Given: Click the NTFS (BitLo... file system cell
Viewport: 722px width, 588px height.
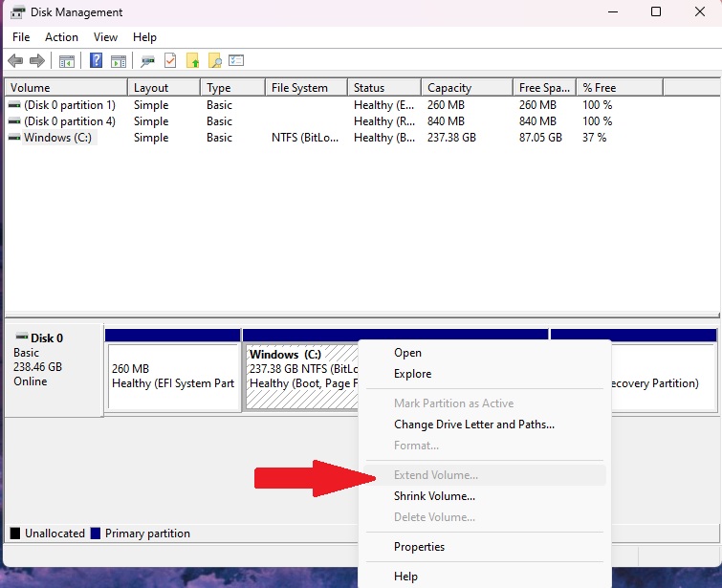Looking at the screenshot, I should [x=305, y=138].
